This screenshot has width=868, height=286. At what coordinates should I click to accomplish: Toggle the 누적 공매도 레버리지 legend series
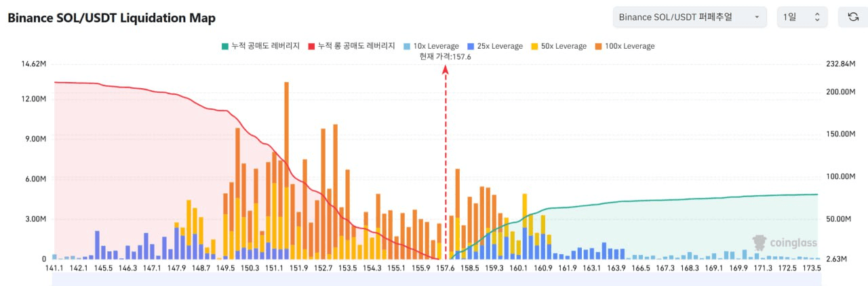261,46
